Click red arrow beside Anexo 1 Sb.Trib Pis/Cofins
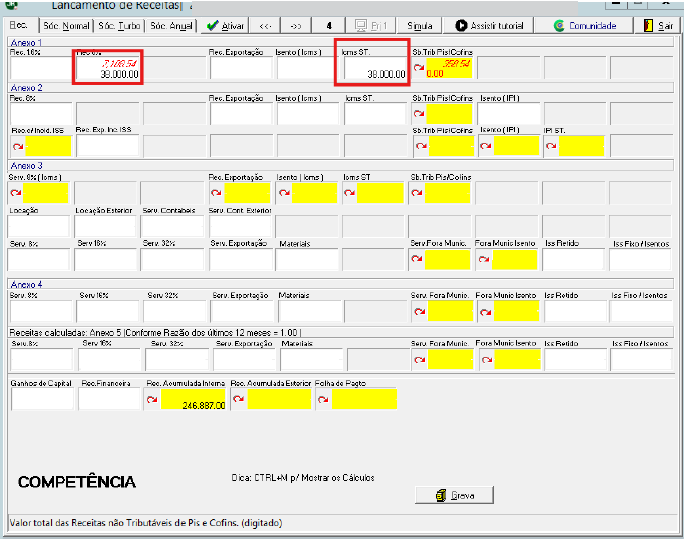684x540 pixels. (x=419, y=68)
